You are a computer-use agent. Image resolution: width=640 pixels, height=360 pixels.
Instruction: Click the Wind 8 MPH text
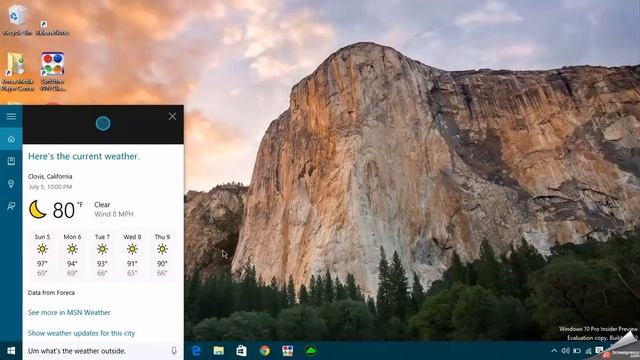114,214
